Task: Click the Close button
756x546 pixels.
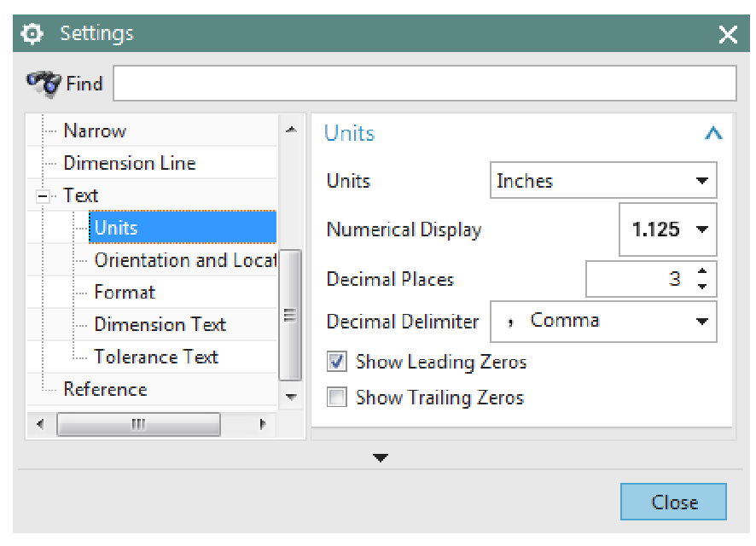Action: pos(673,502)
